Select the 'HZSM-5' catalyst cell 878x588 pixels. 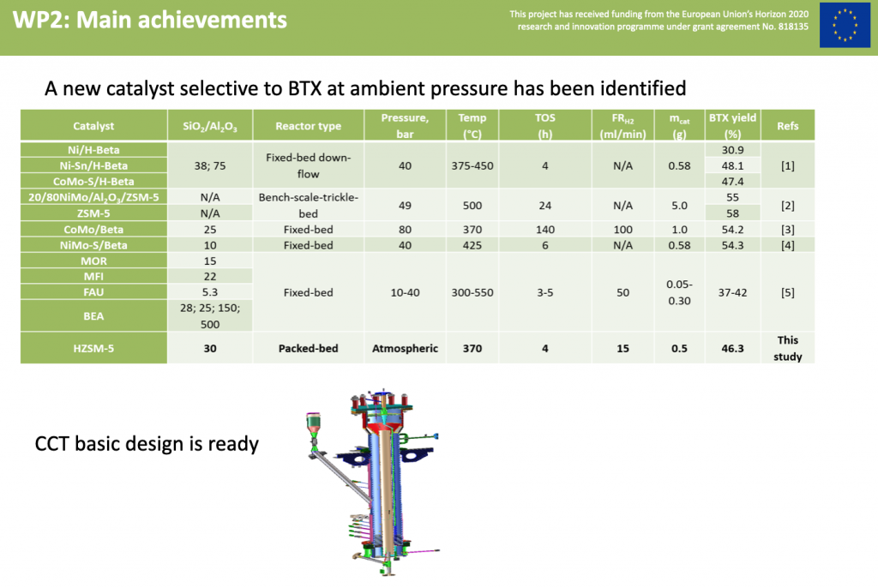tap(93, 348)
